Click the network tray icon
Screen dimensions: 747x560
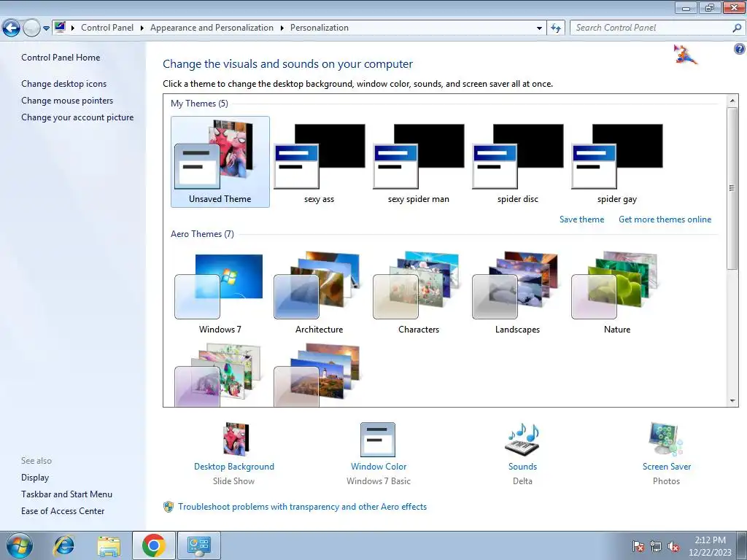click(656, 546)
